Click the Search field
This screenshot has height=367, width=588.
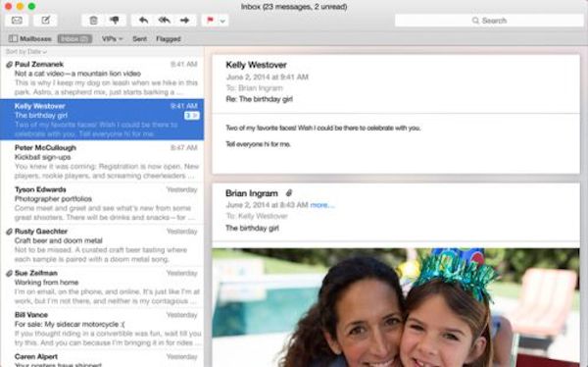tap(489, 21)
